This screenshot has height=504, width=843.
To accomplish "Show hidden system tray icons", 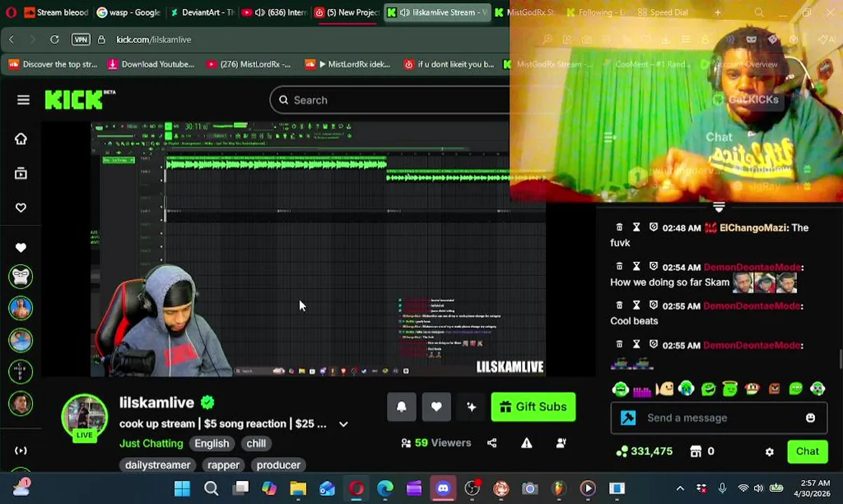I will tap(680, 489).
